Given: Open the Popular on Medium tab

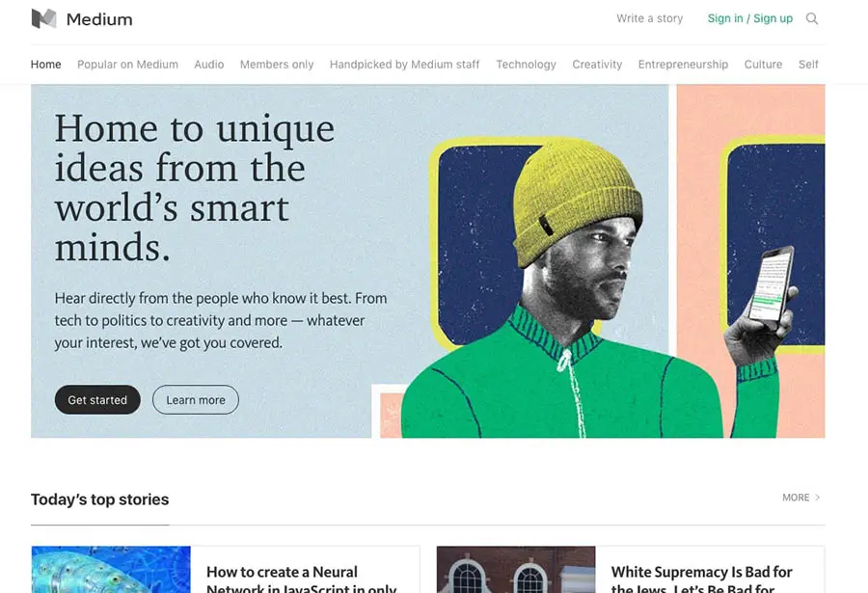Looking at the screenshot, I should coord(127,65).
